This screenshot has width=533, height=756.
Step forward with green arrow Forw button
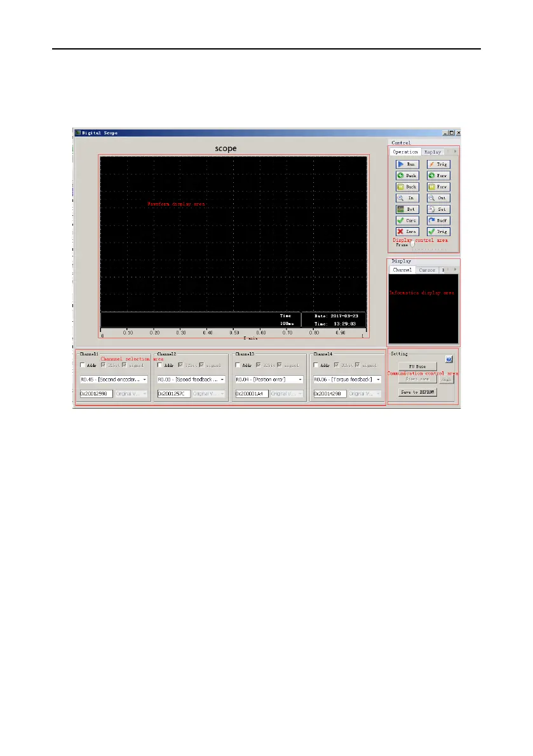coord(438,175)
